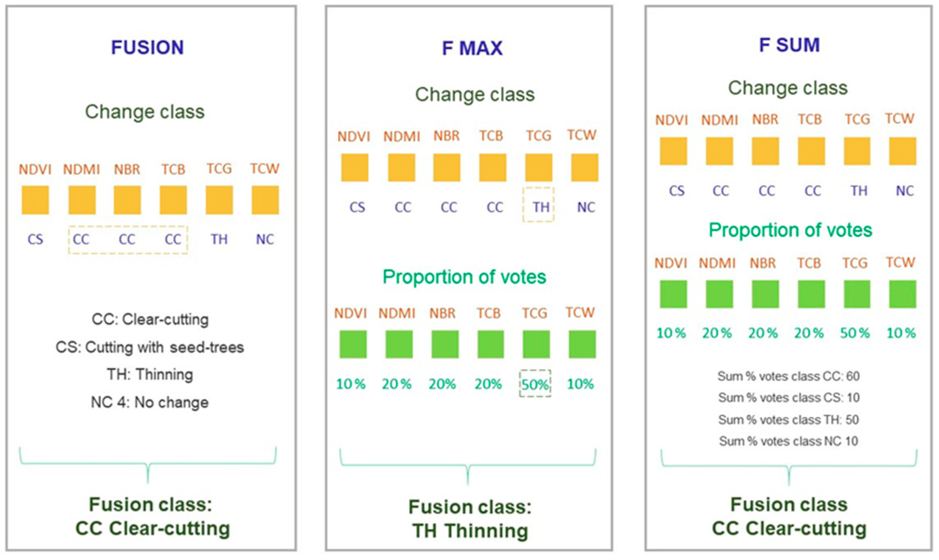Click the dashed-boxed TH label under F MAX
This screenshot has width=939, height=560.
click(x=540, y=207)
